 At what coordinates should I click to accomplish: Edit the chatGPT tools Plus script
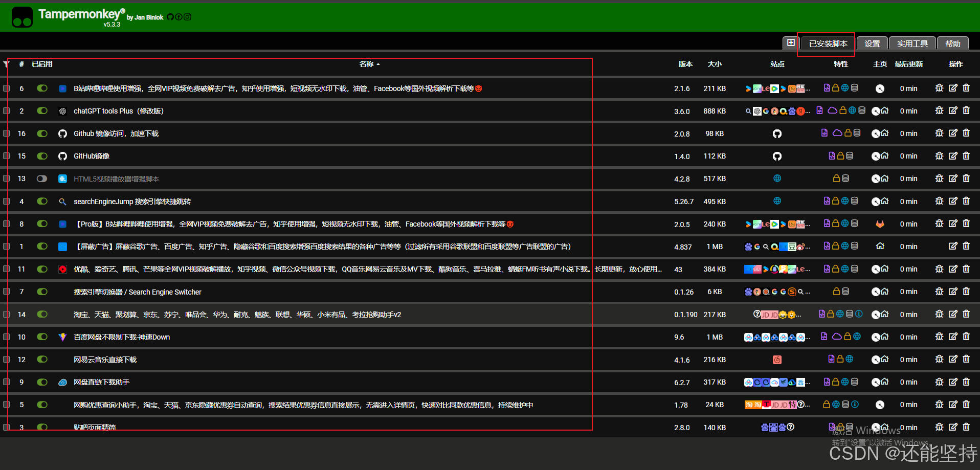pyautogui.click(x=953, y=110)
